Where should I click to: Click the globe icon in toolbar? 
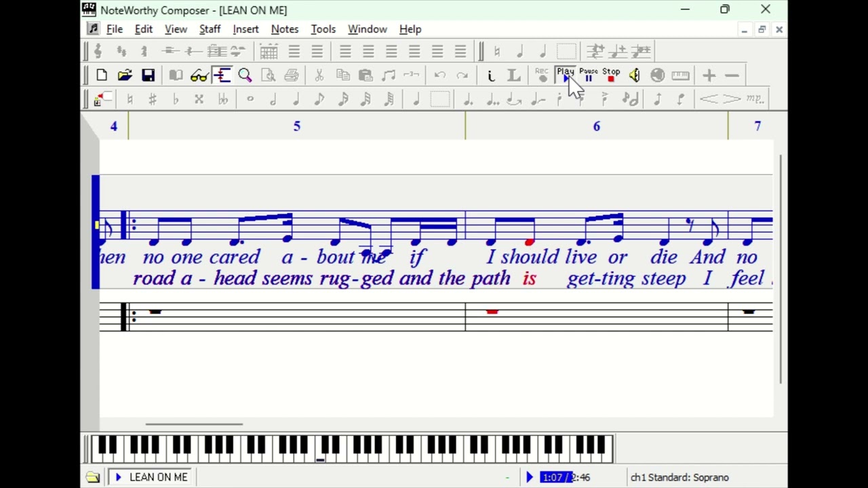click(657, 75)
